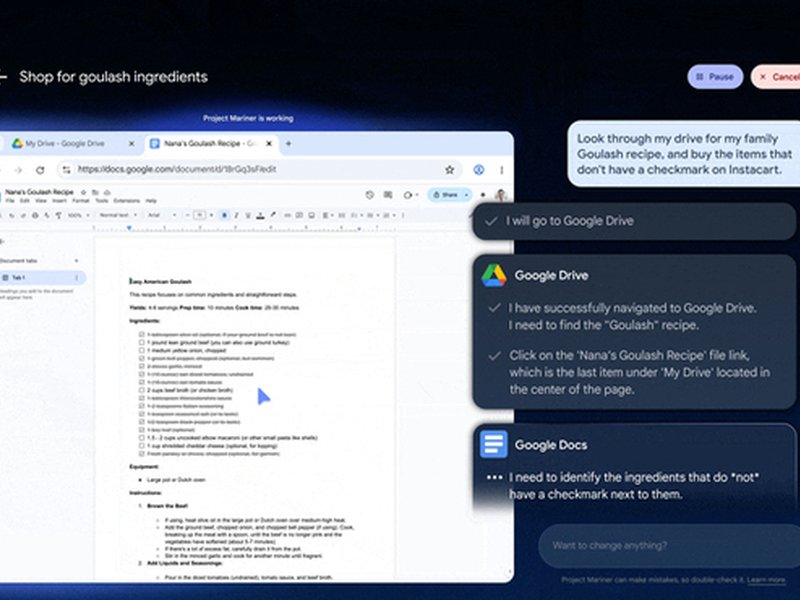Select Tab 1 in document tabs
This screenshot has width=800, height=600.
click(41, 278)
